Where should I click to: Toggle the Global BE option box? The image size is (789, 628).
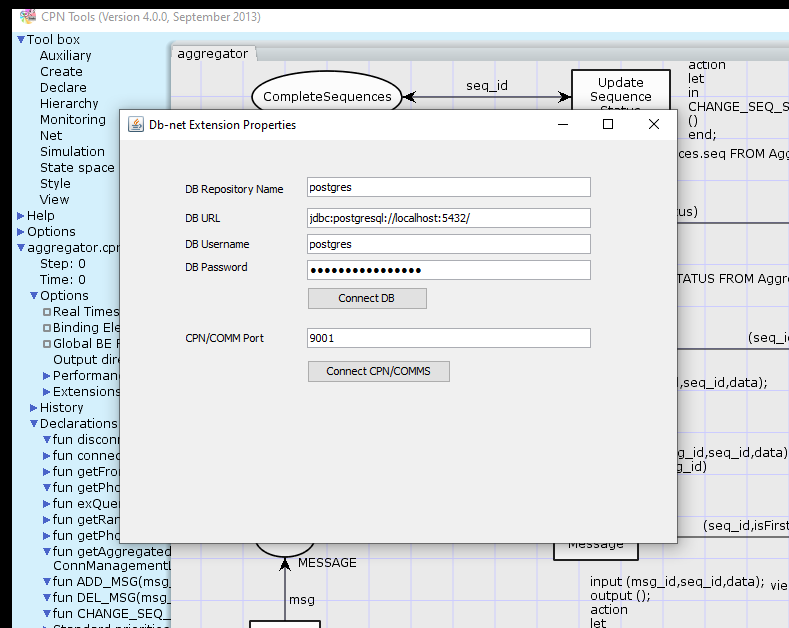47,344
